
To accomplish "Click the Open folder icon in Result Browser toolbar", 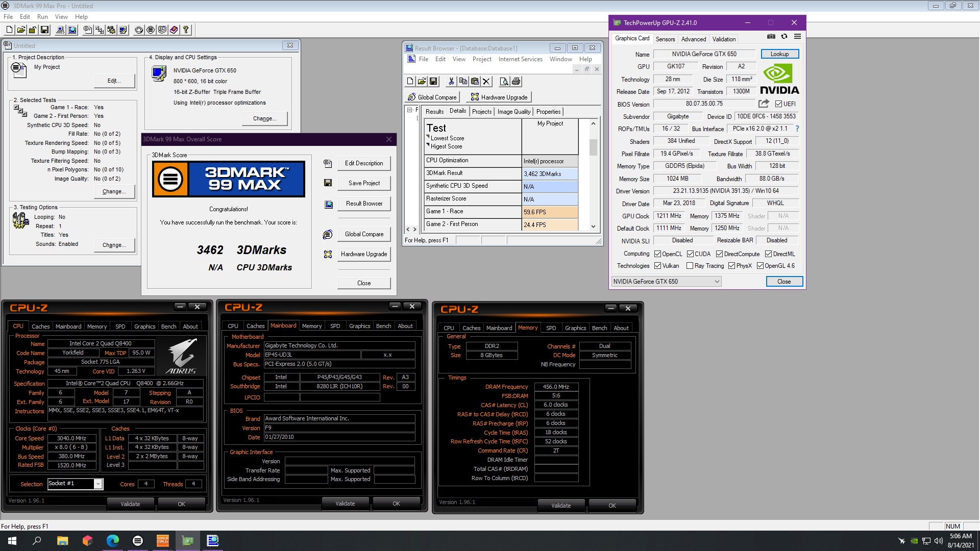I will tap(422, 81).
